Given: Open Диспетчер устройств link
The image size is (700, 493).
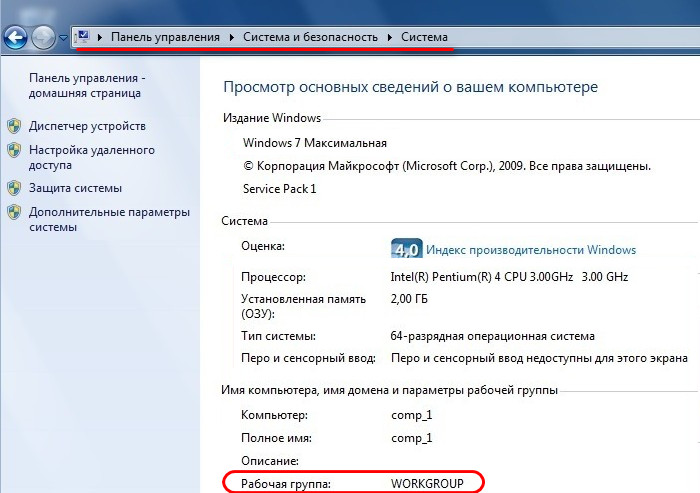Looking at the screenshot, I should click(x=87, y=126).
